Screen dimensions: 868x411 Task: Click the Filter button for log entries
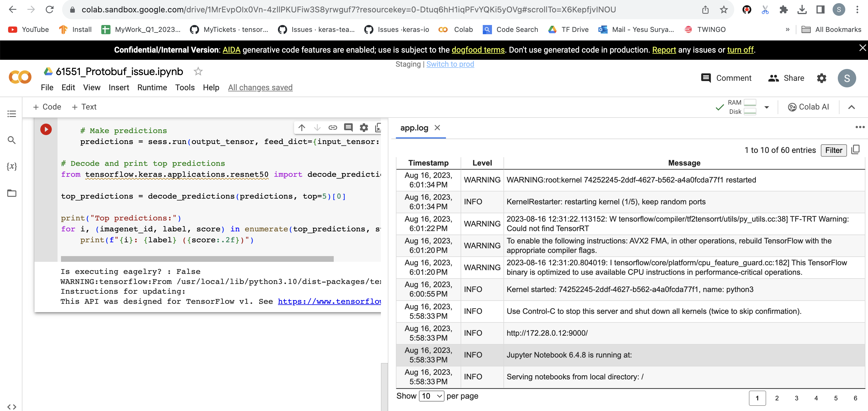[x=834, y=150]
